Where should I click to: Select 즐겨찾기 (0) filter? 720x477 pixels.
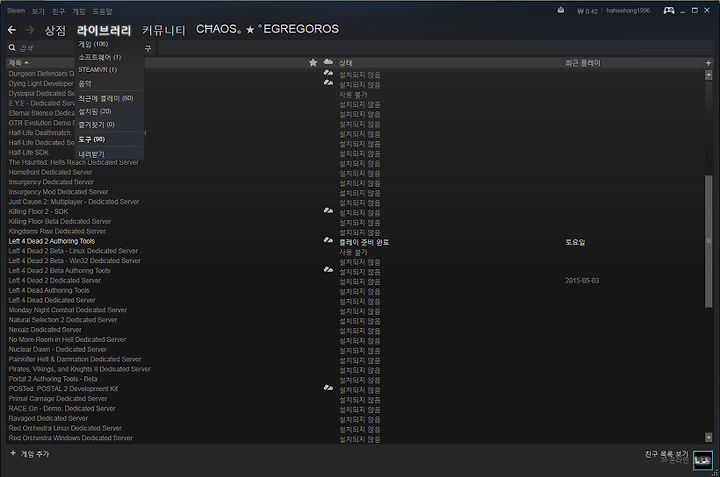pyautogui.click(x=96, y=125)
